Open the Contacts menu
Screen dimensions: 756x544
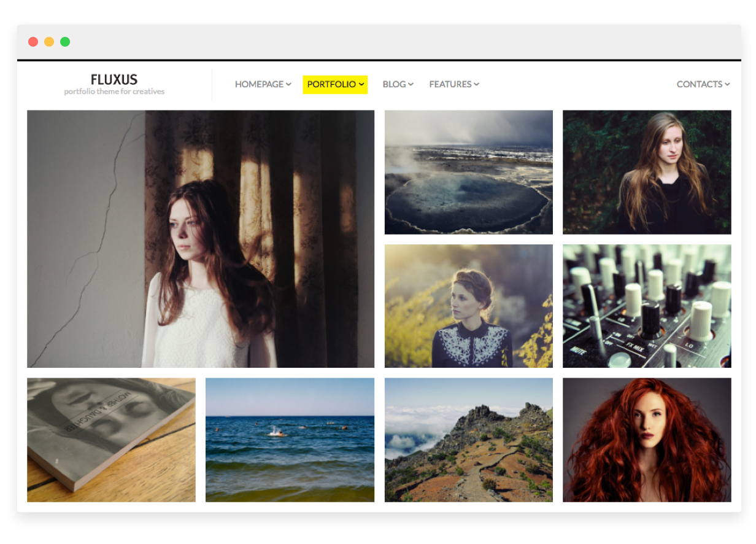[x=703, y=84]
